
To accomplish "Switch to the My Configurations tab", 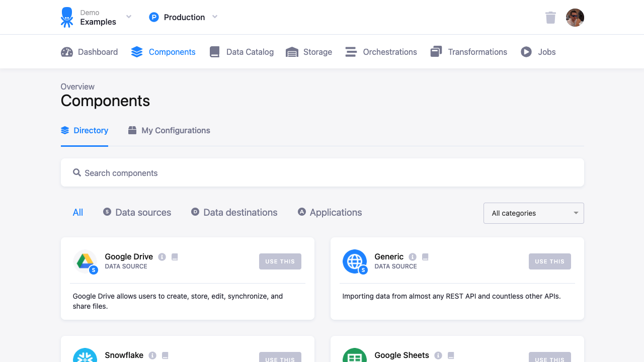I will (x=169, y=130).
